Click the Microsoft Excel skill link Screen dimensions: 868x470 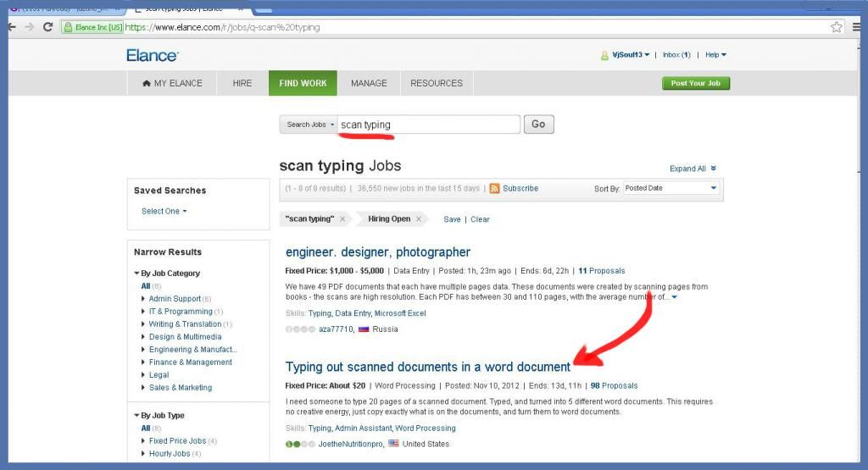click(x=400, y=313)
